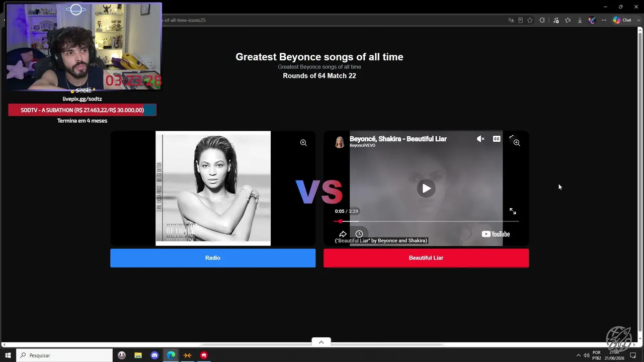
Task: Enter fullscreen on the YouTube player
Action: pos(513,211)
